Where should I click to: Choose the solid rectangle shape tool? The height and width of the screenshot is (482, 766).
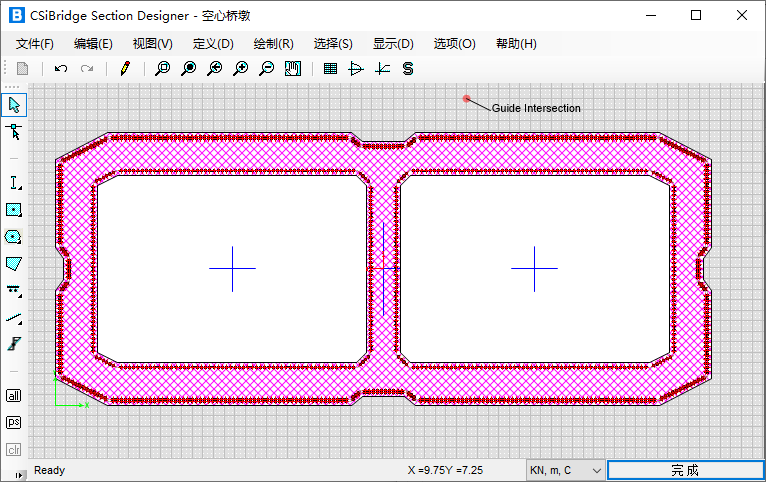coord(14,210)
